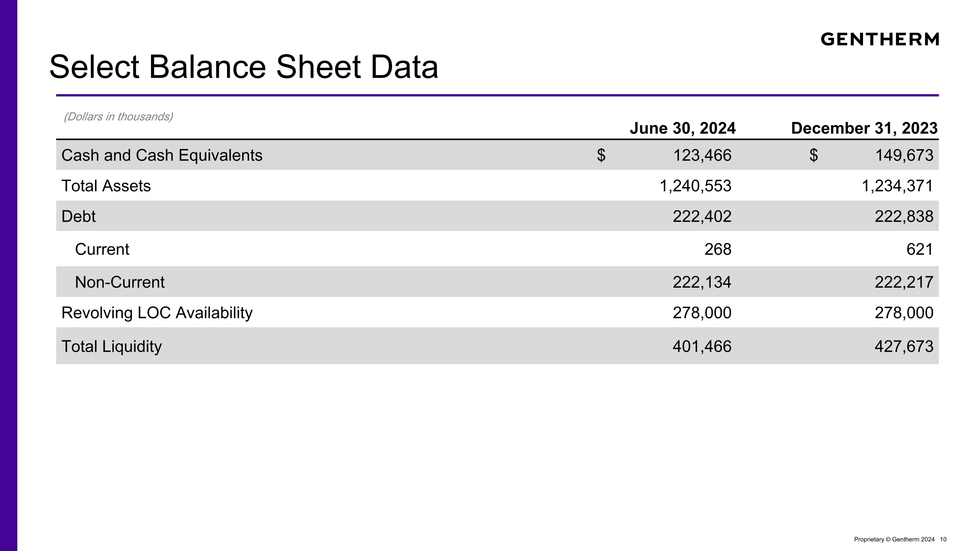The image size is (980, 551).
Task: Click the Proprietary Gentherm 2024 footer text
Action: coord(894,539)
